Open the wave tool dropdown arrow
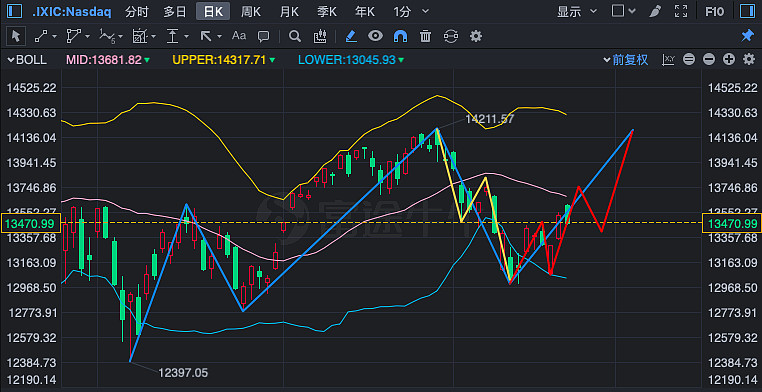This screenshot has height=392, width=762. (x=120, y=36)
